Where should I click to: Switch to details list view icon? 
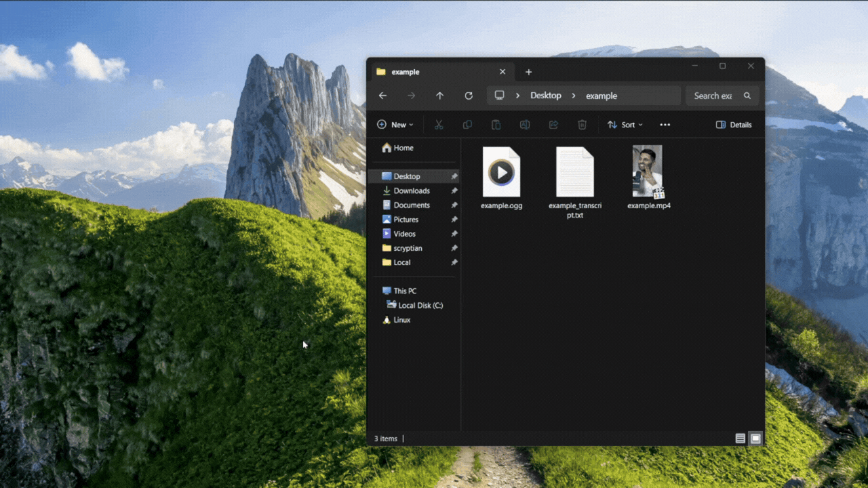click(x=741, y=439)
